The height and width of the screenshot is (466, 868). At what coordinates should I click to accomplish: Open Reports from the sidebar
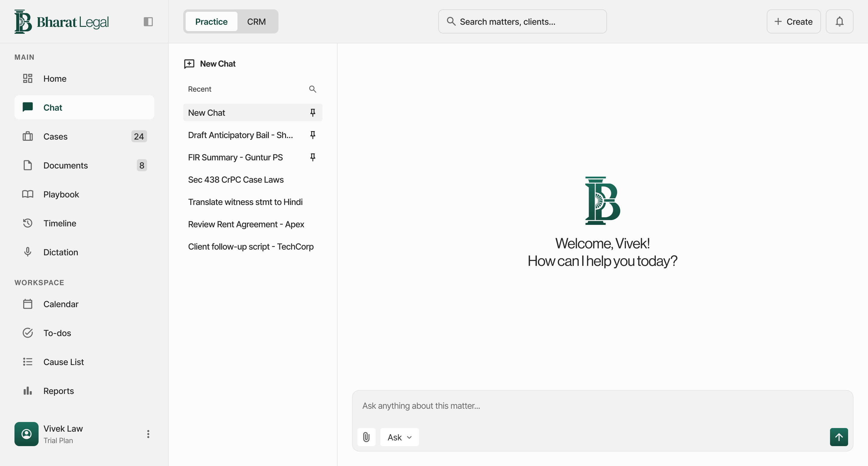[x=84, y=391]
